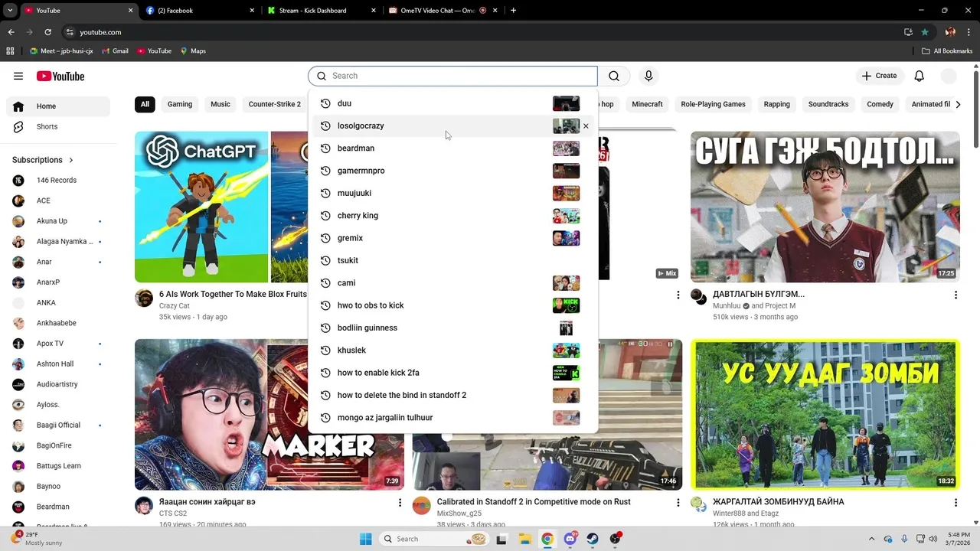Open options for Яаацан сонин хайрцаг вэ video
This screenshot has height=551, width=980.
pyautogui.click(x=400, y=502)
